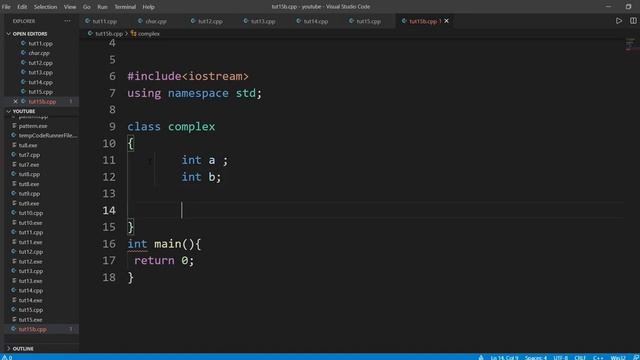The width and height of the screenshot is (640, 360).
Task: Open the Edit menu
Action: 22,7
